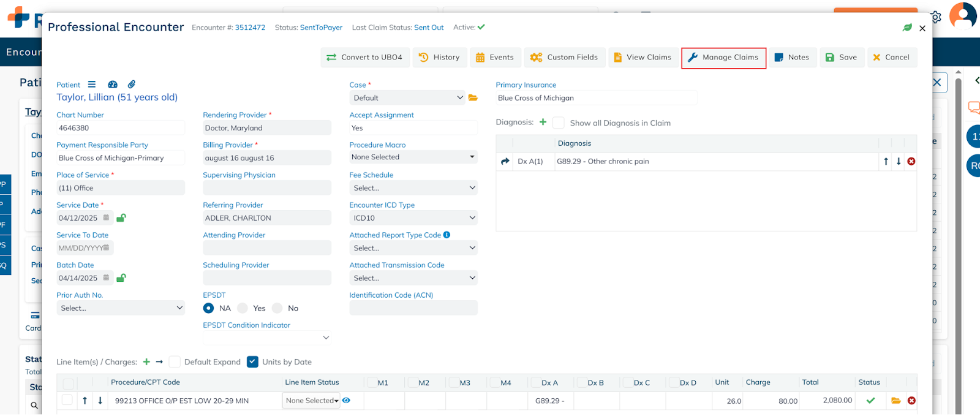This screenshot has width=980, height=416.
Task: Click the History toolbar button
Action: coord(439,58)
